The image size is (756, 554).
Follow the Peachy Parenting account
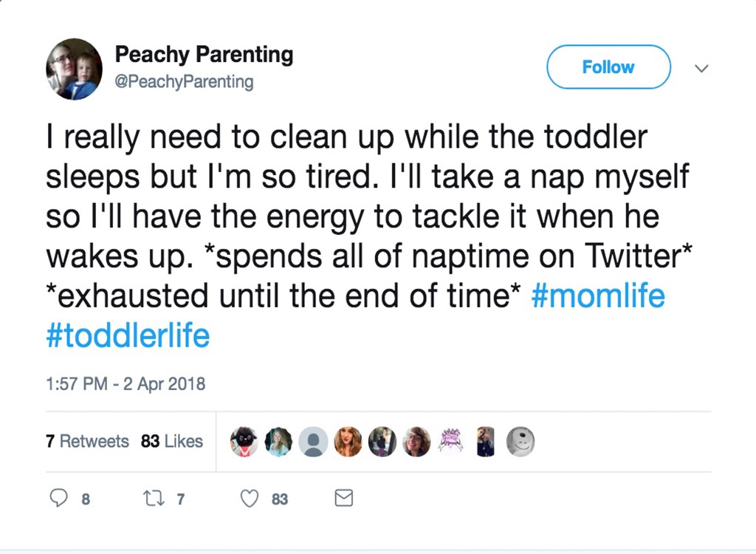(x=608, y=67)
